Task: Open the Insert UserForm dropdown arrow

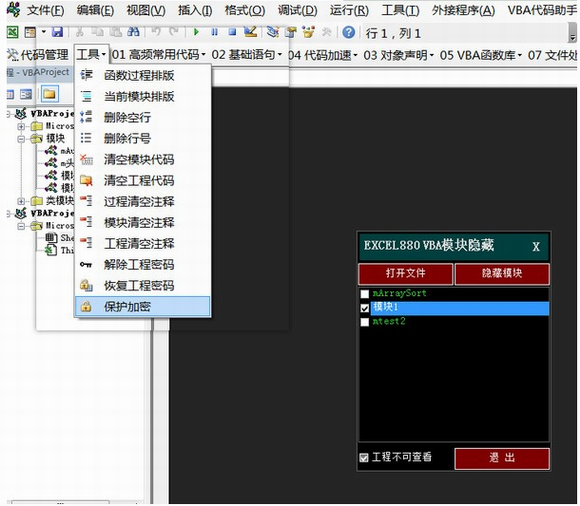Action: point(44,32)
